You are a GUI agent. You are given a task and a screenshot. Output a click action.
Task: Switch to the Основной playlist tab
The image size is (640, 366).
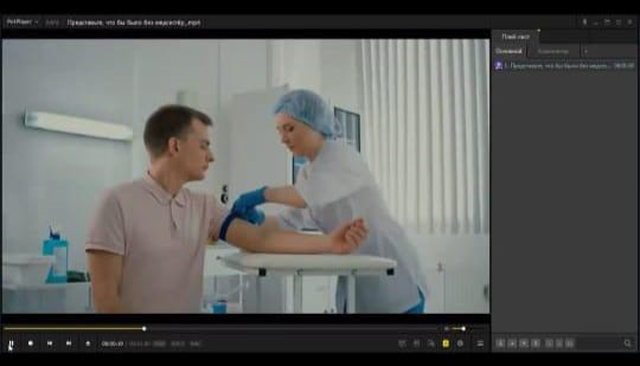(509, 51)
